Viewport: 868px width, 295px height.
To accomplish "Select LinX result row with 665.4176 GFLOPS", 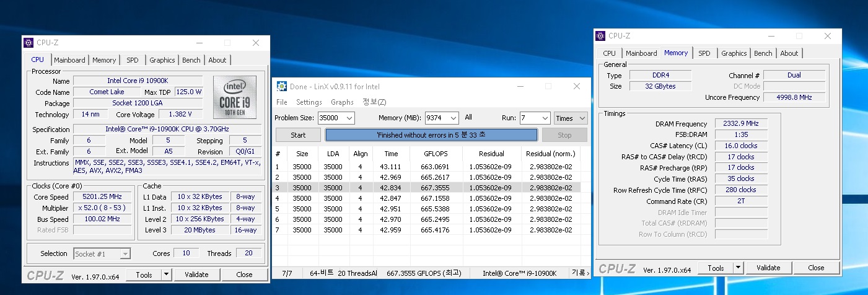I will tap(427, 230).
